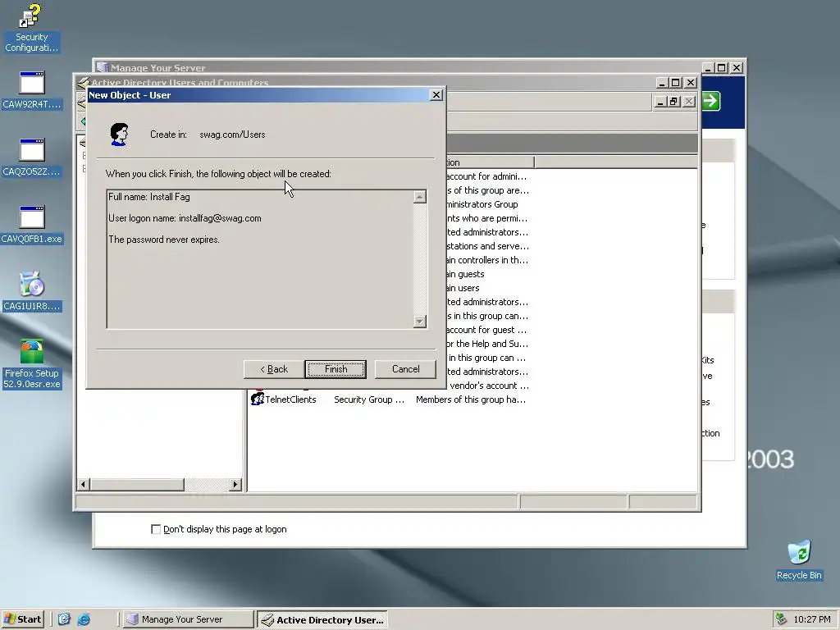The height and width of the screenshot is (630, 840).
Task: Click 'vendor's account ...' description text
Action: click(489, 386)
